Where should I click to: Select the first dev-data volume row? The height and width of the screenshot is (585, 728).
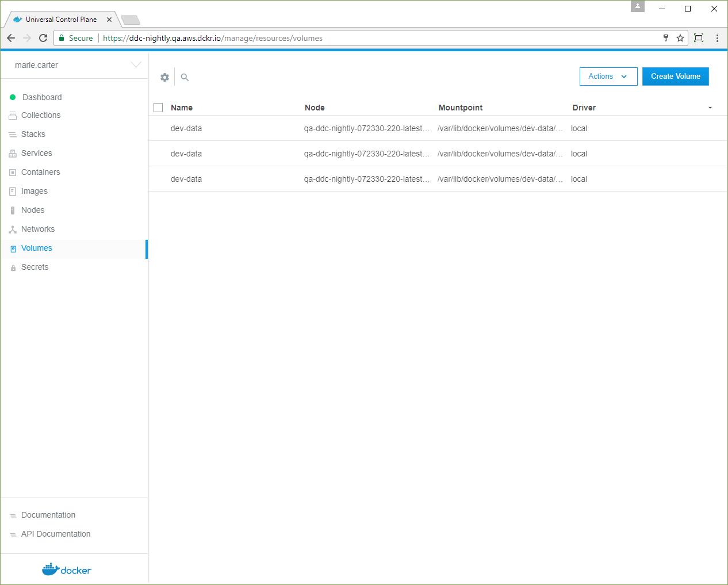186,128
